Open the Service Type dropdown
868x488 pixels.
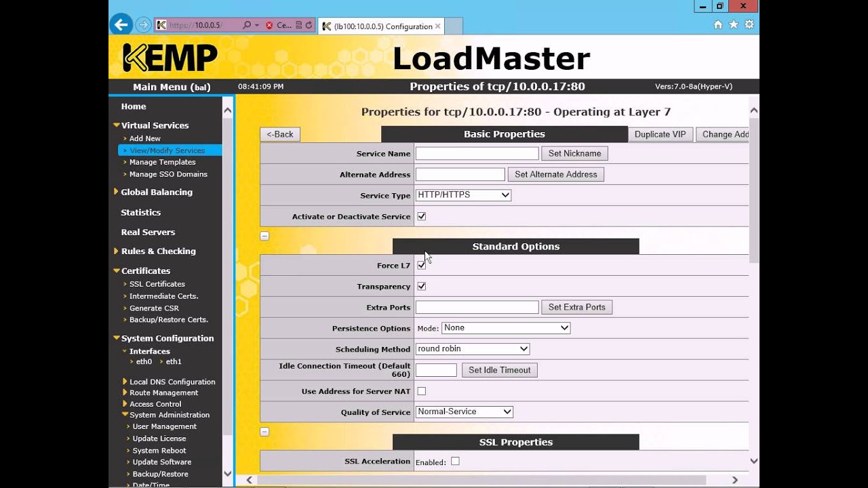pos(464,195)
